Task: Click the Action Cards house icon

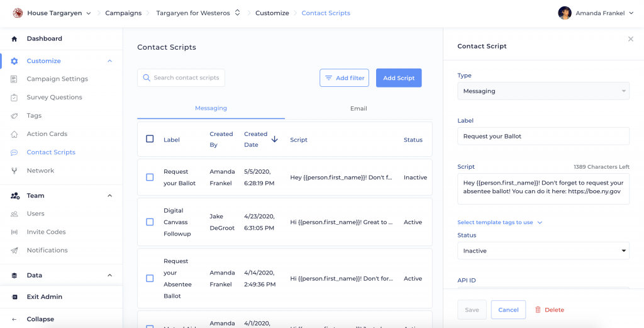Action: point(14,134)
